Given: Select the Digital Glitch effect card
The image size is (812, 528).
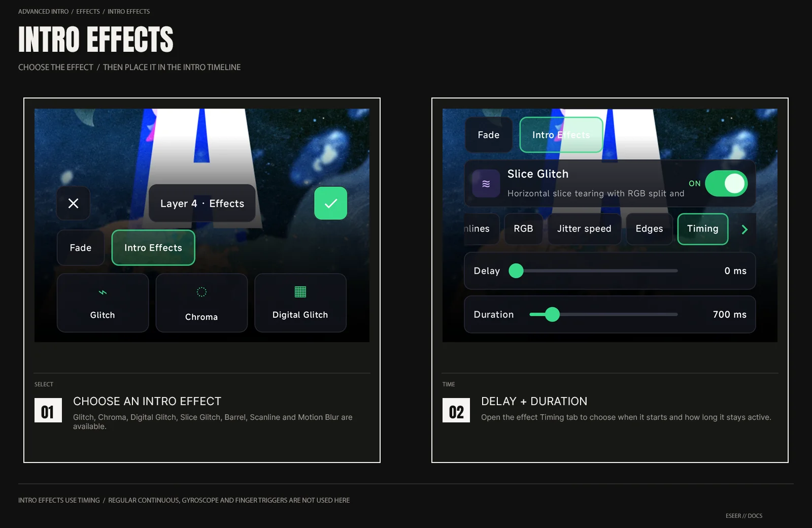Looking at the screenshot, I should coord(300,303).
